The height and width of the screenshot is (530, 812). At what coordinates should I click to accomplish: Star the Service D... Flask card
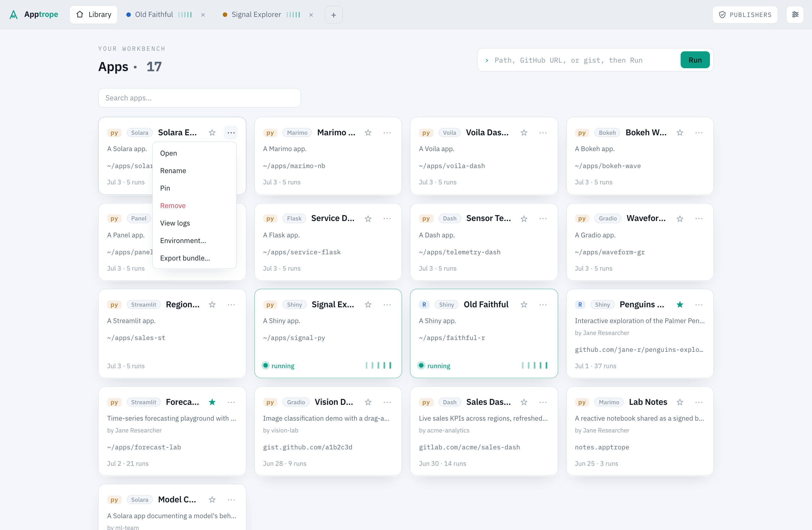pos(368,218)
